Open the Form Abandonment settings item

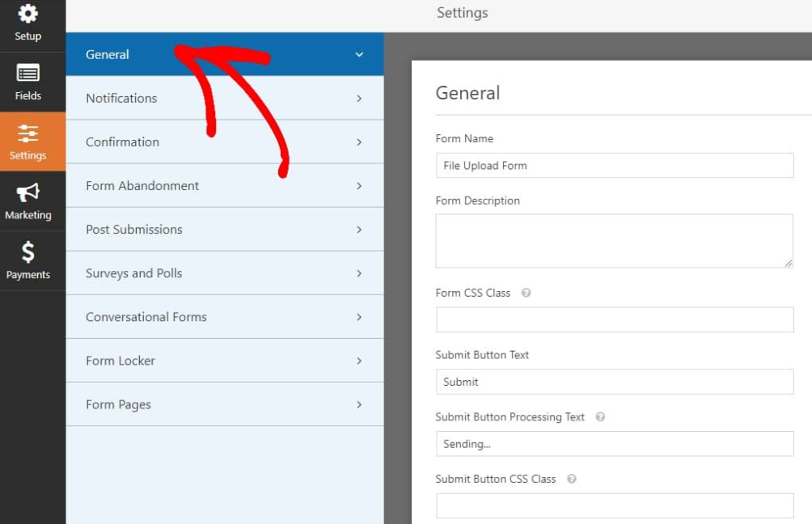(225, 186)
